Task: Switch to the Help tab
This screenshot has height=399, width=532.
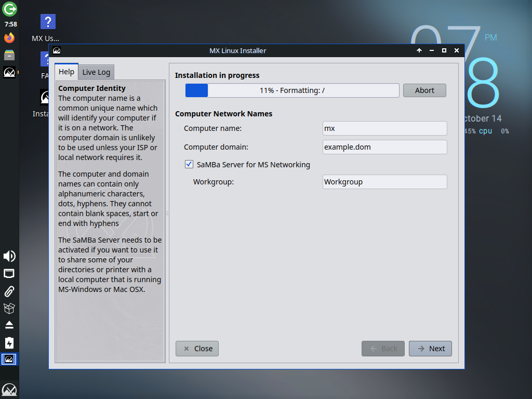Action: coord(66,72)
